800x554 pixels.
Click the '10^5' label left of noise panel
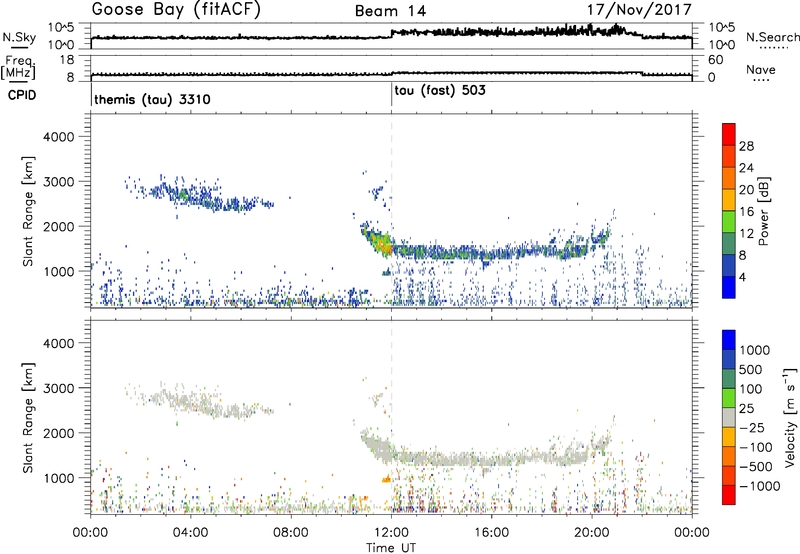click(61, 28)
